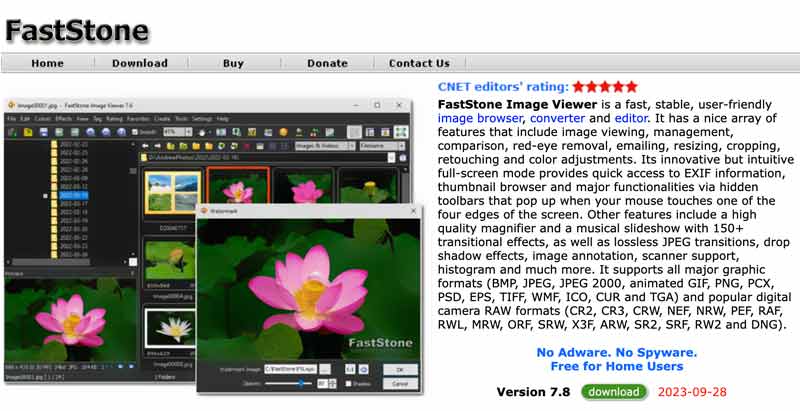The image size is (800, 411).
Task: Click the blue floppy disk Save icon
Action: tap(43, 132)
